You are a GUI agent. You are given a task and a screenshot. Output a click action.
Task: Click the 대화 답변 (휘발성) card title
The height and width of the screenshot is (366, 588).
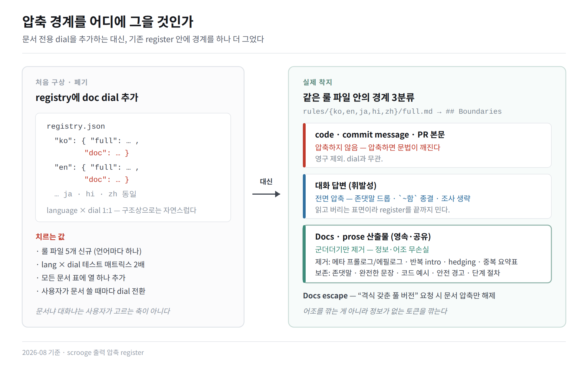click(346, 185)
